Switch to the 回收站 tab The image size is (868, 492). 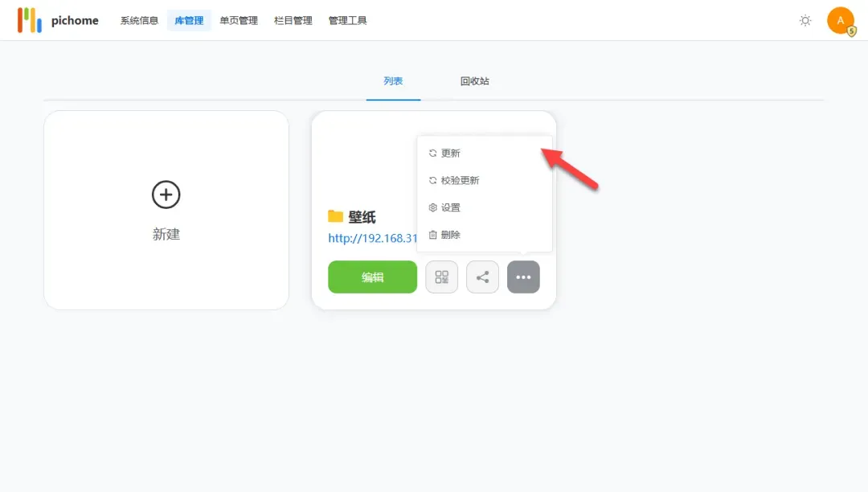tap(475, 81)
